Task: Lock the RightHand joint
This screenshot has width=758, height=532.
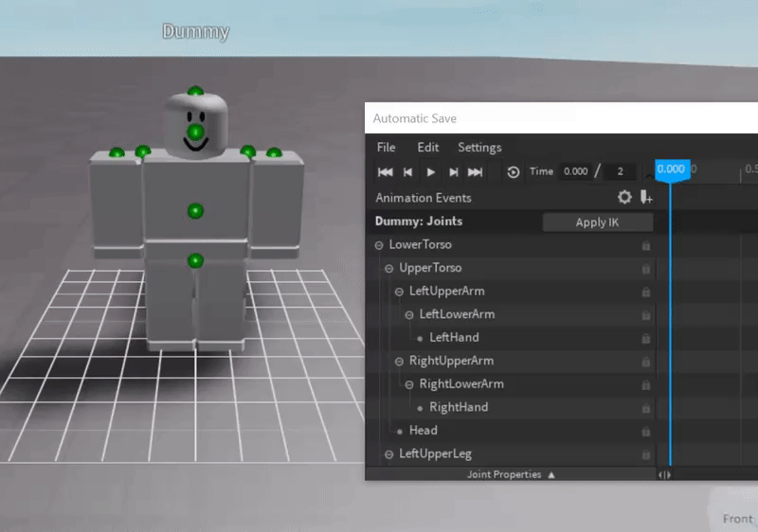Action: 646,408
